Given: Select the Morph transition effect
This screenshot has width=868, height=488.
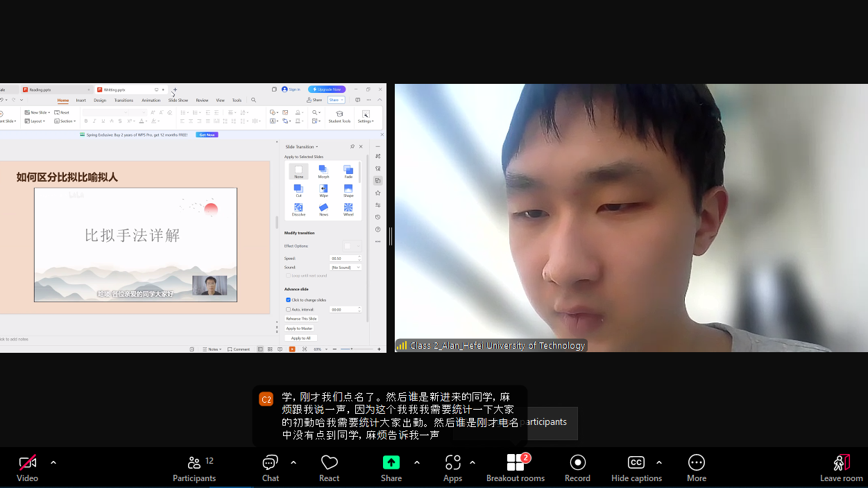Looking at the screenshot, I should coord(323,171).
